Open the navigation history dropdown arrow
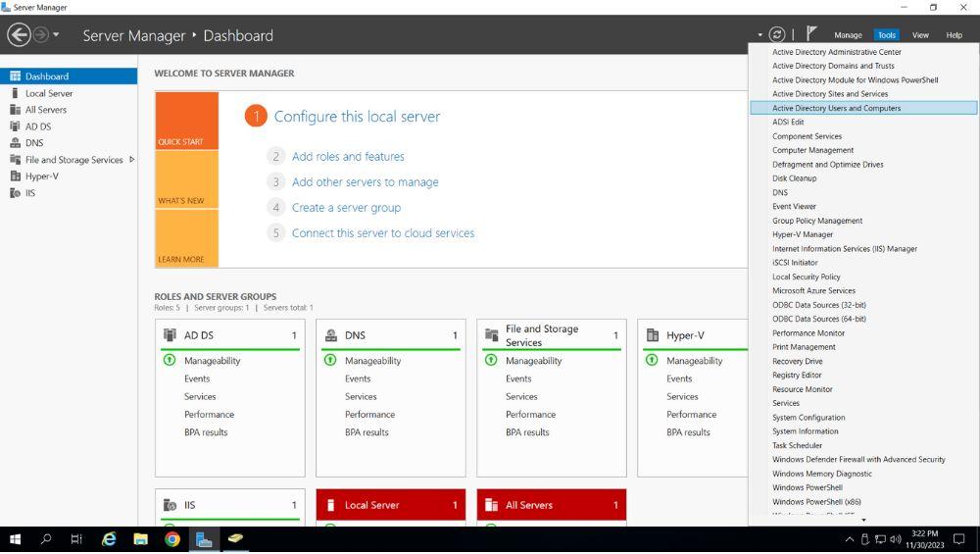 pos(56,34)
